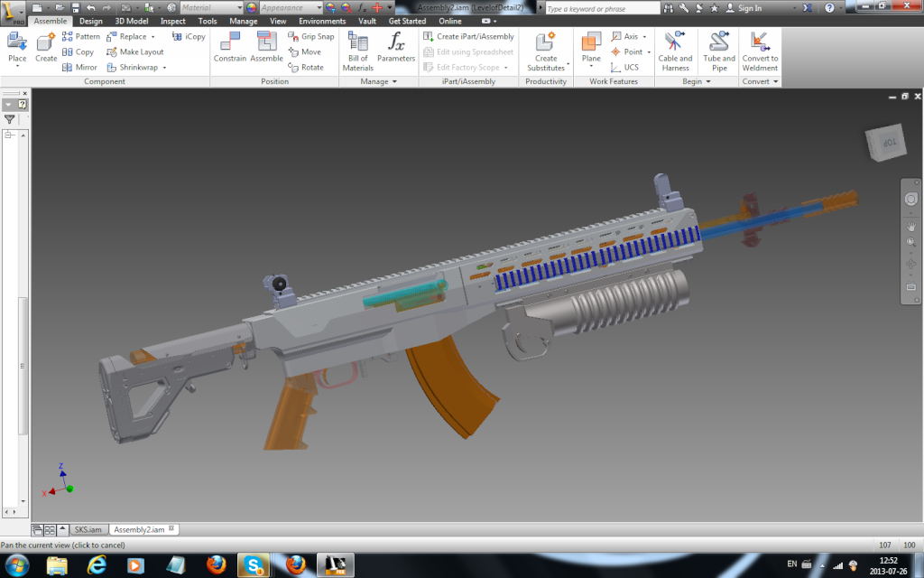Open the Environments ribbon tab

pyautogui.click(x=322, y=22)
